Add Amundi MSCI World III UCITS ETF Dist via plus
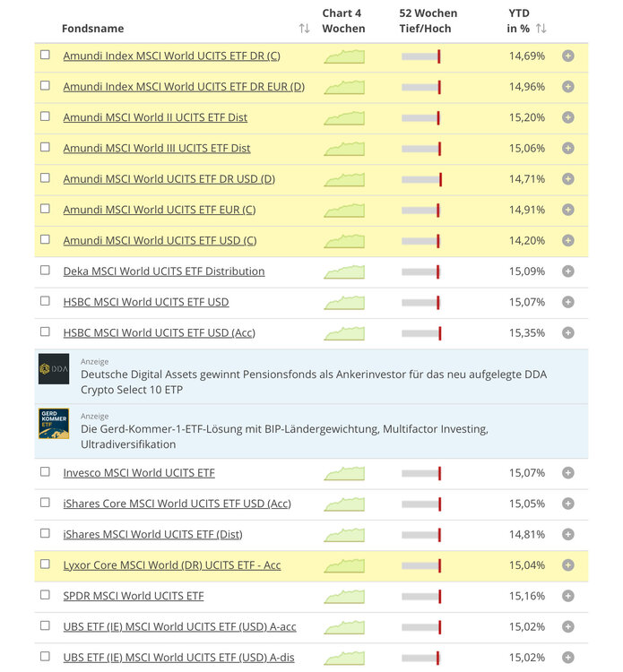Screen dimensions: 623x672 [x=567, y=148]
